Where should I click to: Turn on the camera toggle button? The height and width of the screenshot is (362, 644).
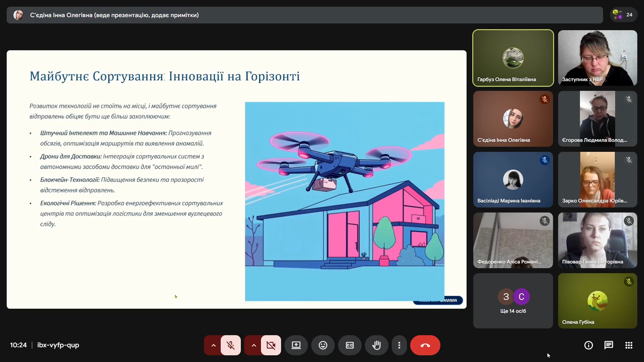[x=271, y=345]
